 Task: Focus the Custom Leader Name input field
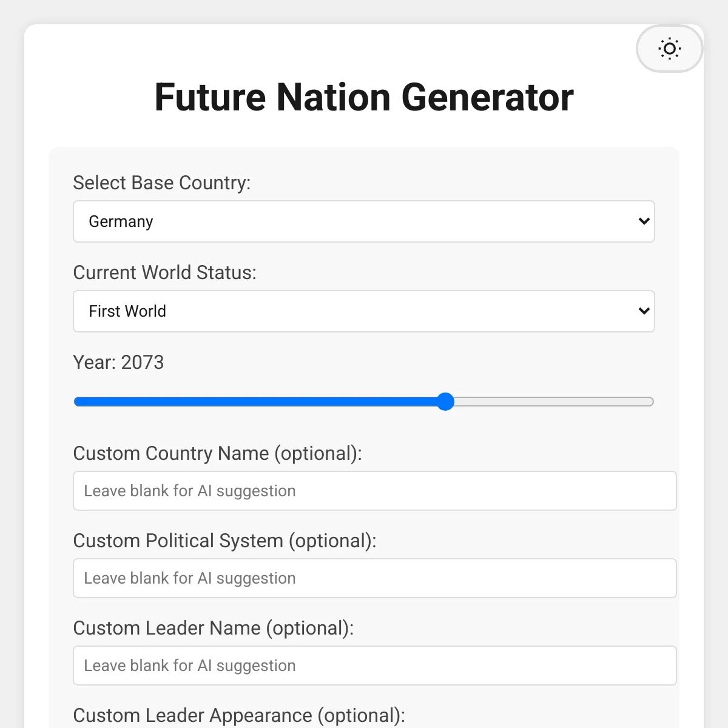(374, 666)
